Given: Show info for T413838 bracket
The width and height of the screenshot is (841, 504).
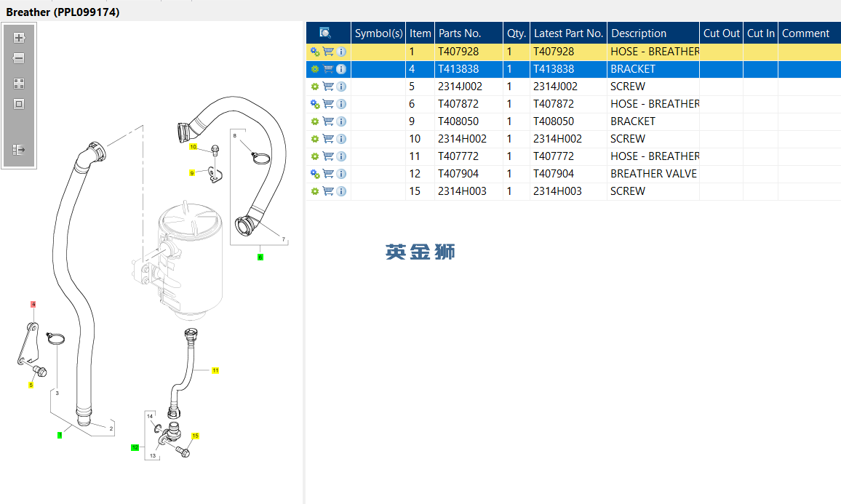Looking at the screenshot, I should click(x=341, y=69).
